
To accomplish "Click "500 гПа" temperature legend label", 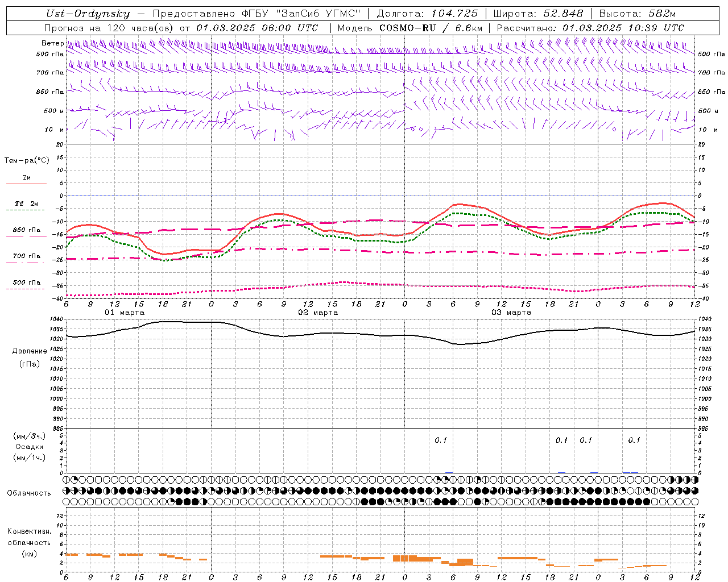I will click(27, 282).
